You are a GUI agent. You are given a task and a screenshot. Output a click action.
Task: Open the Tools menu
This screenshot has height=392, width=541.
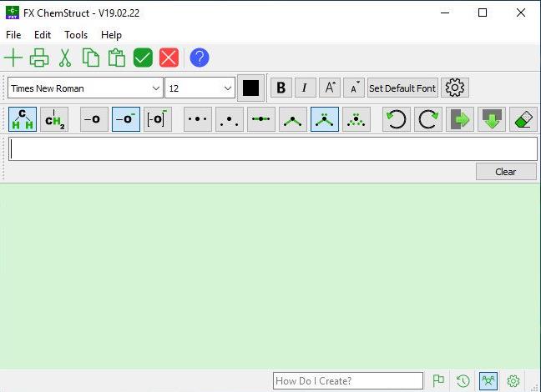click(76, 35)
